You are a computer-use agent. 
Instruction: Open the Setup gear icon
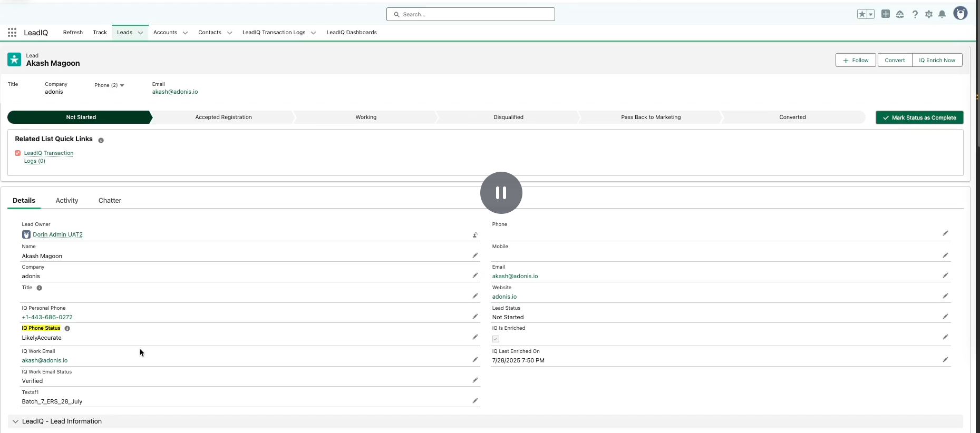928,14
